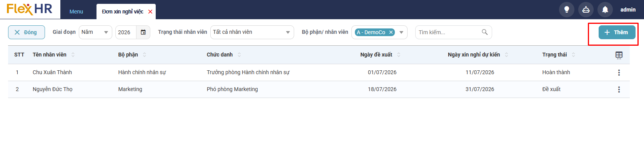Sort by Trạng thái column
The width and height of the screenshot is (644, 156).
coord(573,55)
